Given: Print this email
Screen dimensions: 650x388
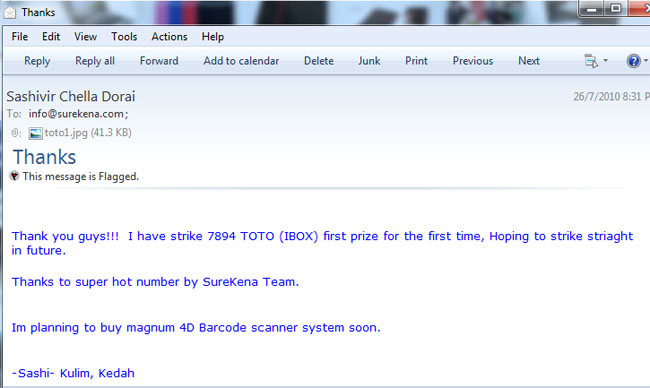Looking at the screenshot, I should pos(416,61).
